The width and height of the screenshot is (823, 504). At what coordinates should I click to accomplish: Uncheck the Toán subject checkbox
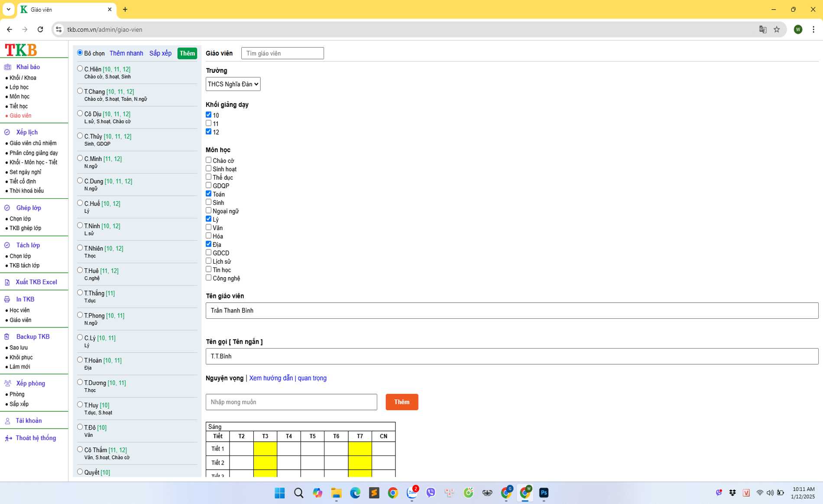pos(209,194)
